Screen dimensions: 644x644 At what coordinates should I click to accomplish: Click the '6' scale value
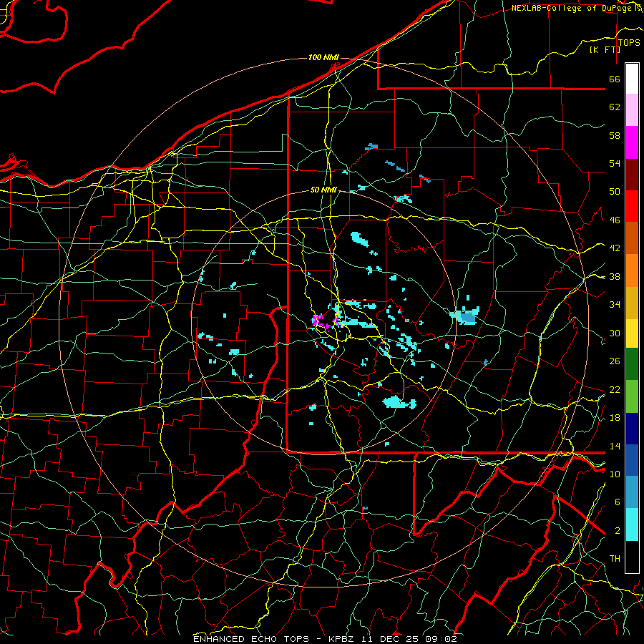pos(617,502)
